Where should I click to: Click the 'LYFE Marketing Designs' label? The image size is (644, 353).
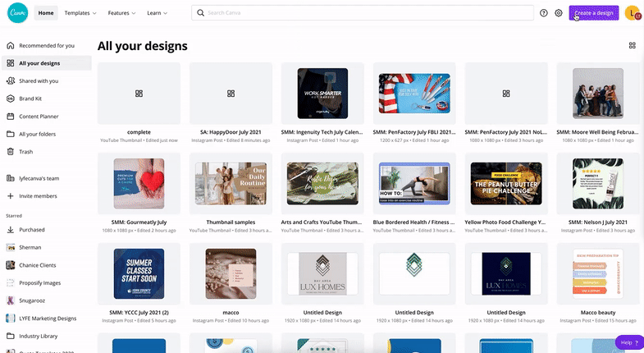coord(48,318)
